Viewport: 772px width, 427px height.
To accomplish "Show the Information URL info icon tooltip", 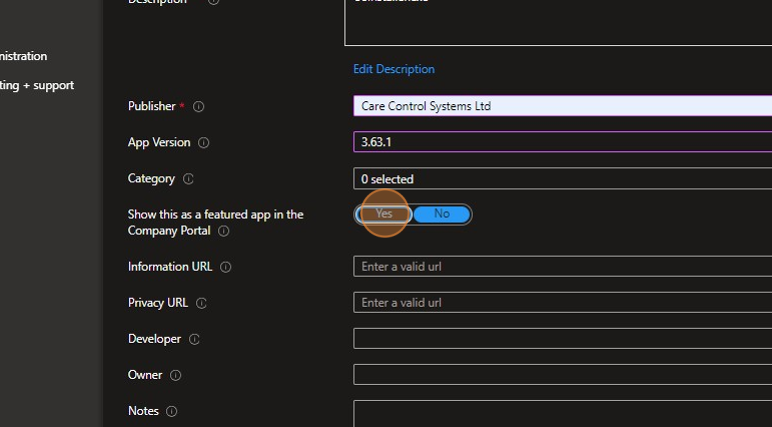I will 226,267.
